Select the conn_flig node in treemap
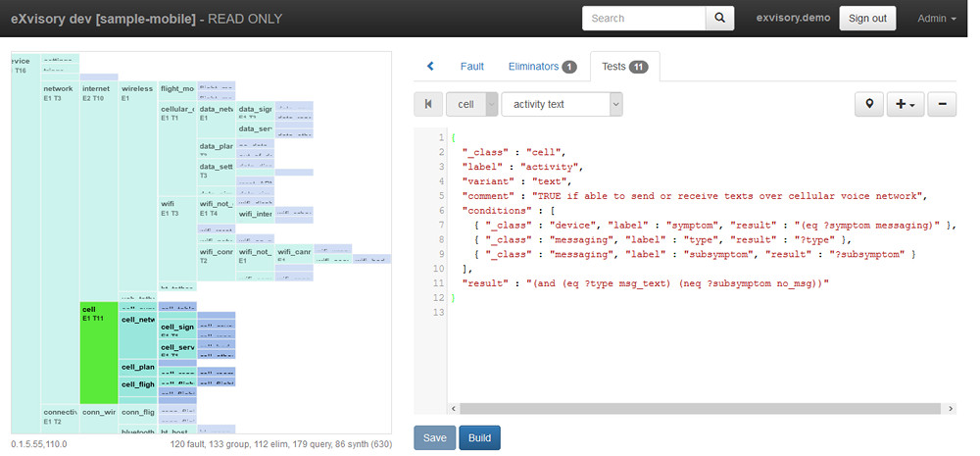The image size is (980, 456). coord(137,415)
